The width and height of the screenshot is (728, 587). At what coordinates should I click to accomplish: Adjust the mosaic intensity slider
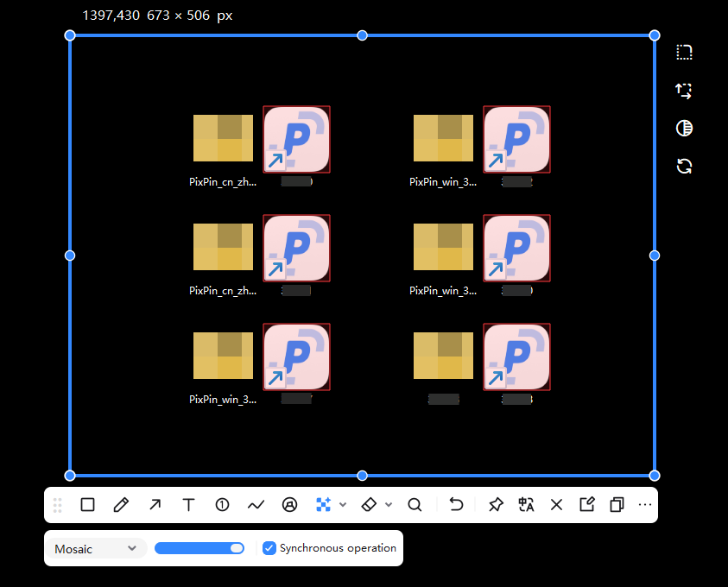[199, 548]
